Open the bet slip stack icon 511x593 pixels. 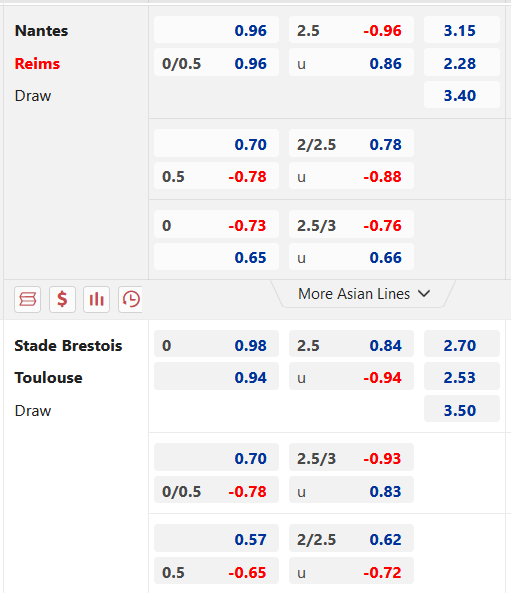pyautogui.click(x=28, y=299)
